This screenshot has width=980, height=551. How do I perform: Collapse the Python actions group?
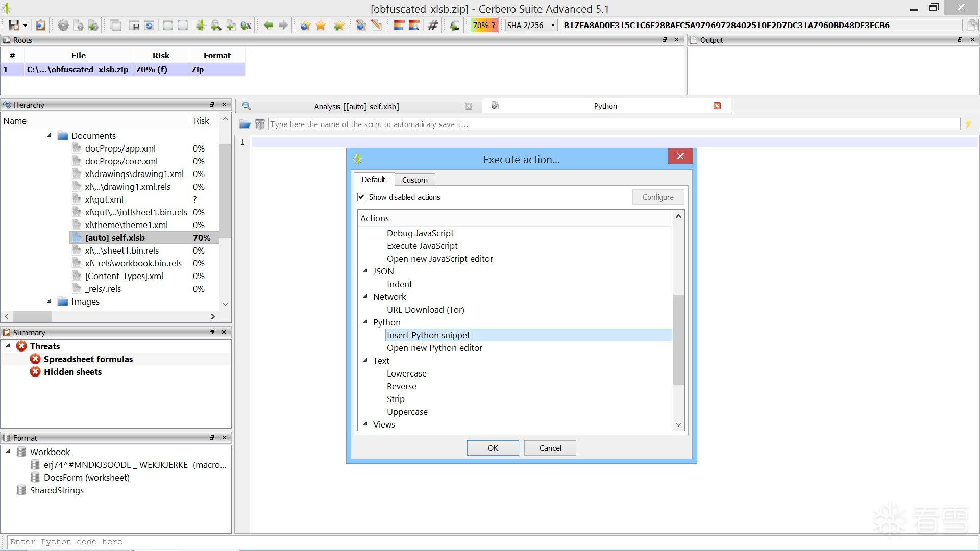365,322
